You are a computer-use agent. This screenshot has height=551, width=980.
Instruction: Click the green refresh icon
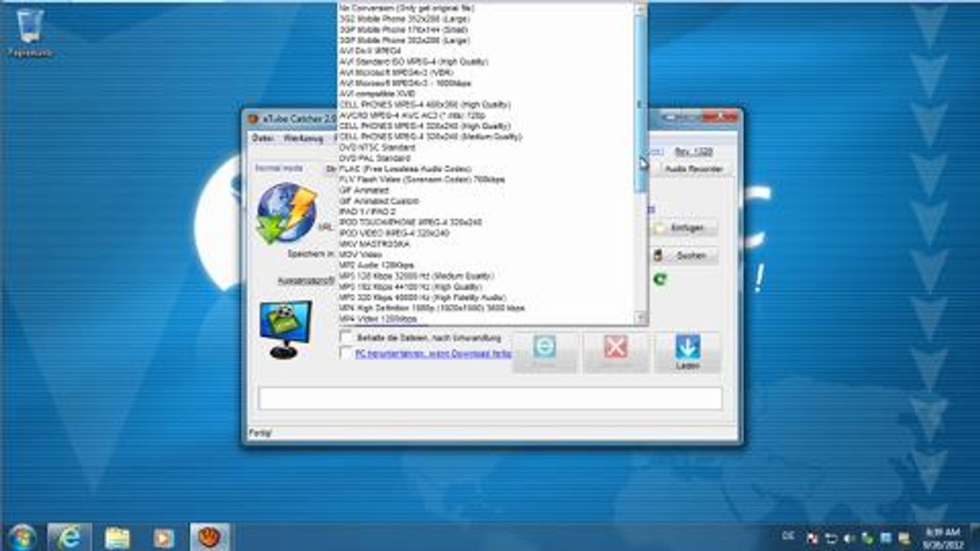[x=659, y=280]
